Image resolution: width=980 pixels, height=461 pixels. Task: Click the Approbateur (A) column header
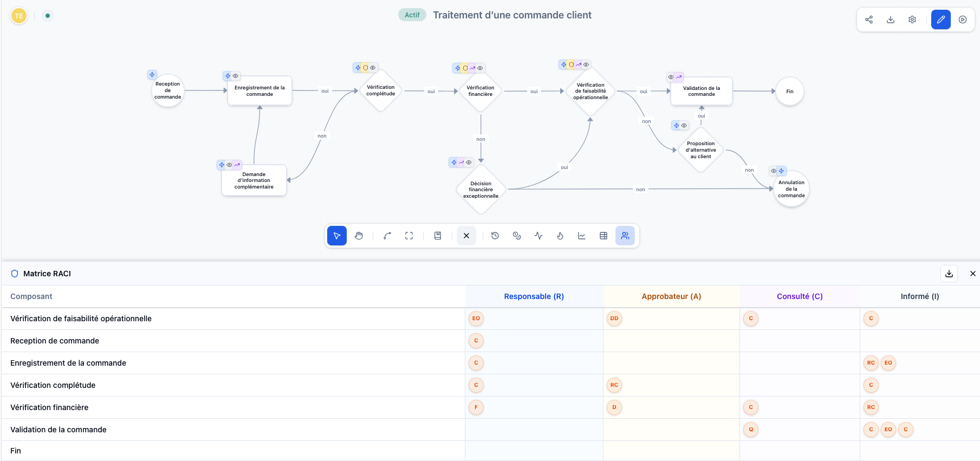point(671,296)
